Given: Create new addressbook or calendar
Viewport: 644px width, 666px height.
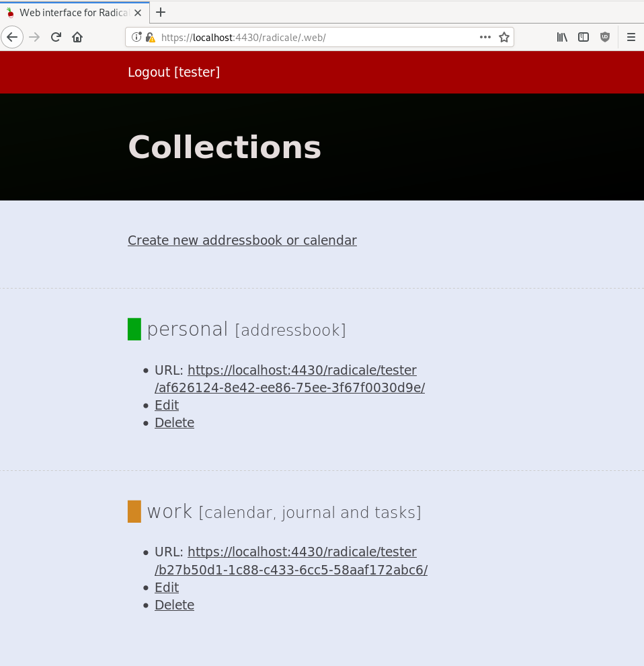Looking at the screenshot, I should pos(242,240).
